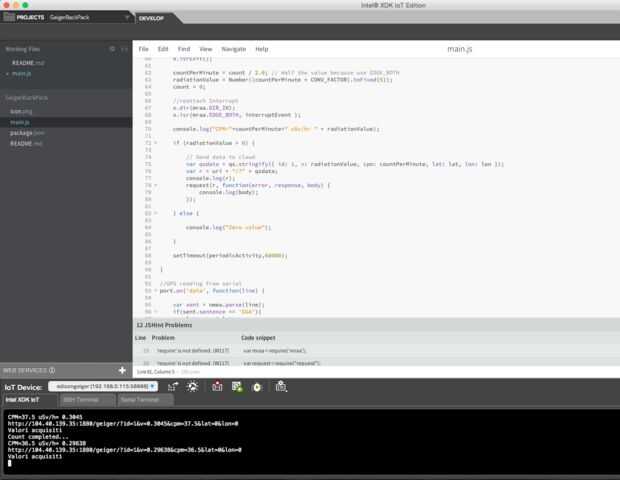Viewport: 620px width, 480px height.
Task: Click the Web Services info icon
Action: (x=52, y=370)
